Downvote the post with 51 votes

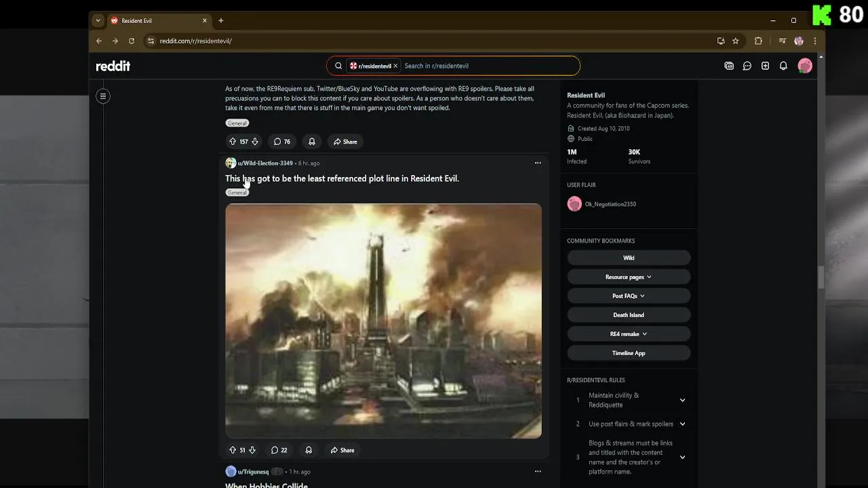point(252,450)
